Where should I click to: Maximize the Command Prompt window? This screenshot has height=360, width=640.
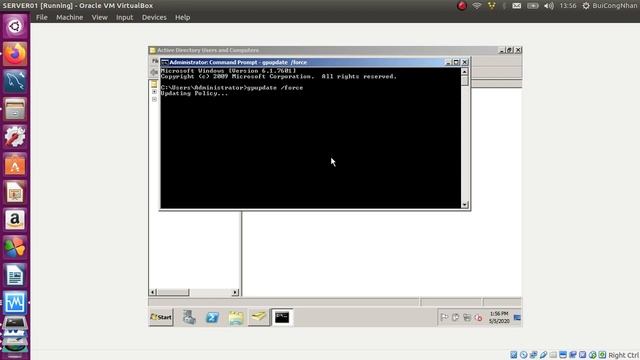click(456, 62)
